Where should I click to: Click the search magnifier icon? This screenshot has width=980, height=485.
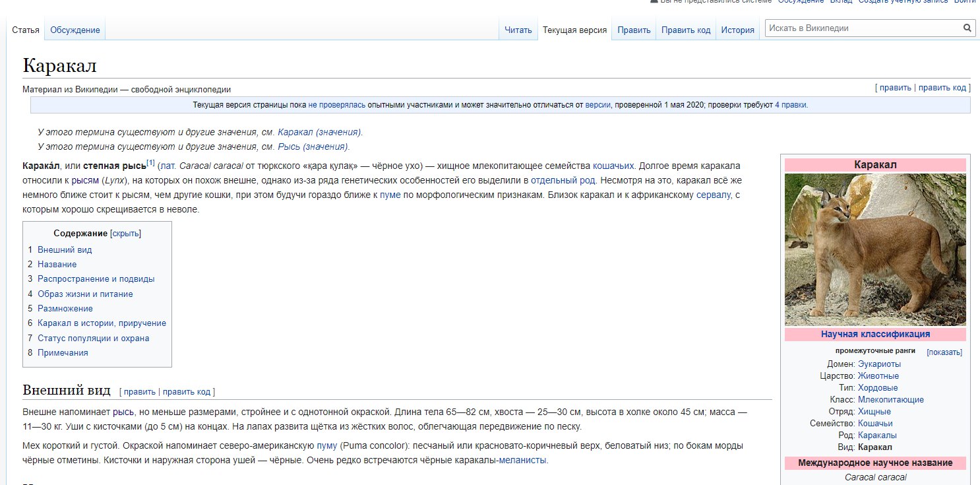(967, 28)
